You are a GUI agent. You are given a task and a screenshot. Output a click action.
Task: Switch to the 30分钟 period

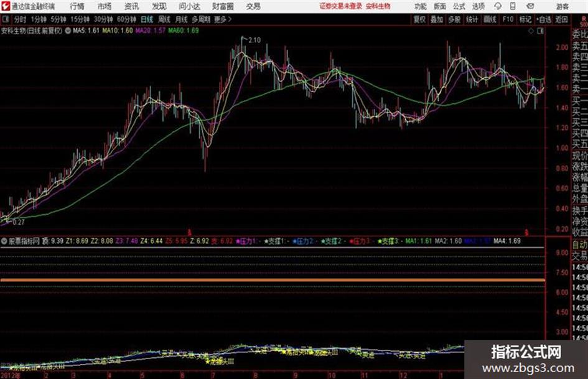pos(103,19)
